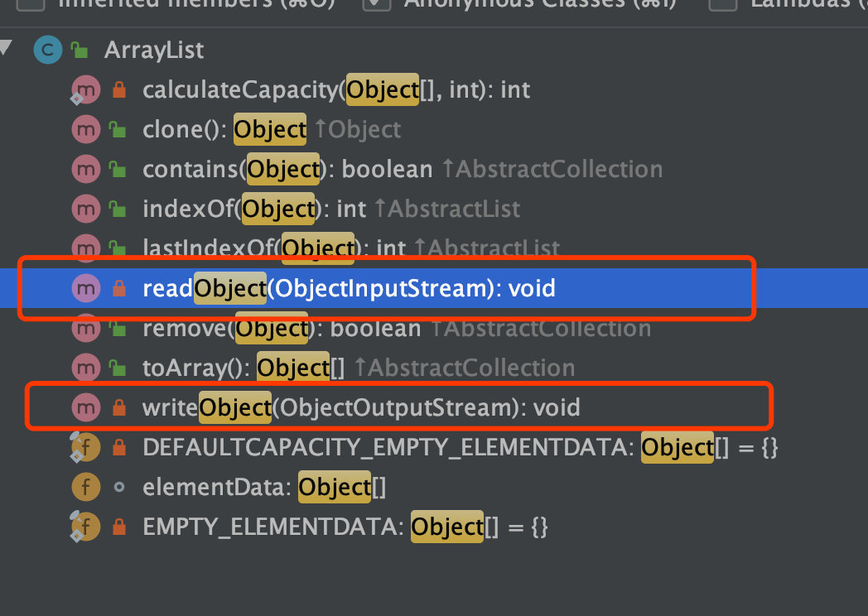Image resolution: width=868 pixels, height=616 pixels.
Task: Click the private lock icon beside writeObject
Action: pos(119,407)
